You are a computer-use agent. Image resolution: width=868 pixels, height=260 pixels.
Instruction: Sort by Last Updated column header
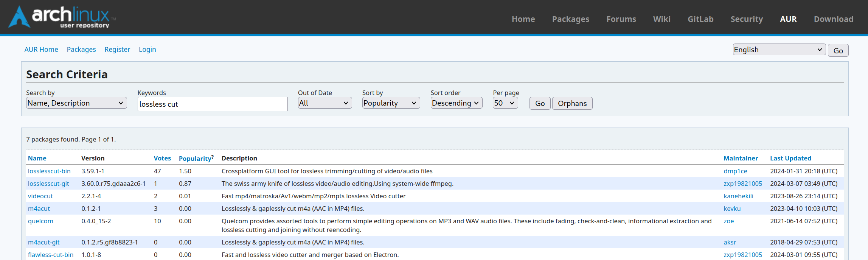[x=790, y=158]
